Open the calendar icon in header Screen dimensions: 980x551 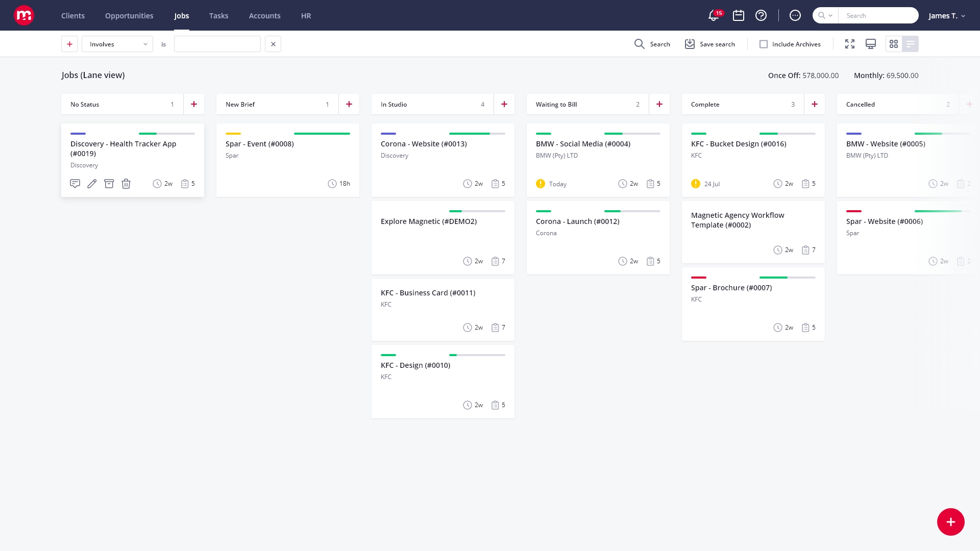tap(739, 16)
